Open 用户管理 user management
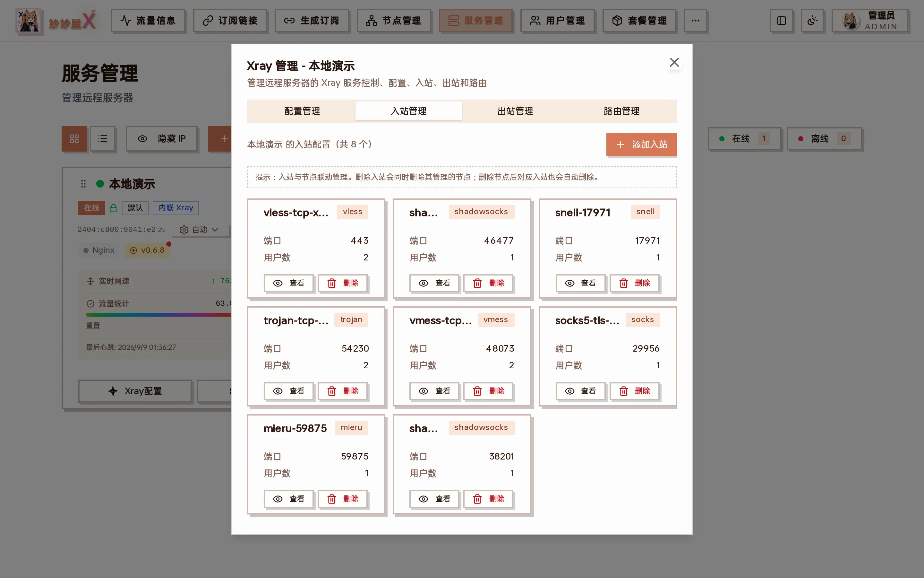Screen dimensions: 924x578 click(558, 21)
